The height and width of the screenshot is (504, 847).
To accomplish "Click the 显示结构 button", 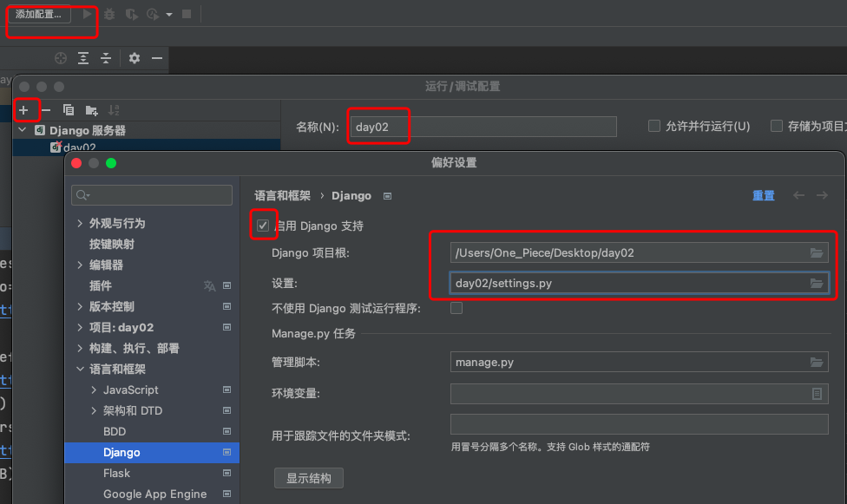I will pyautogui.click(x=309, y=478).
